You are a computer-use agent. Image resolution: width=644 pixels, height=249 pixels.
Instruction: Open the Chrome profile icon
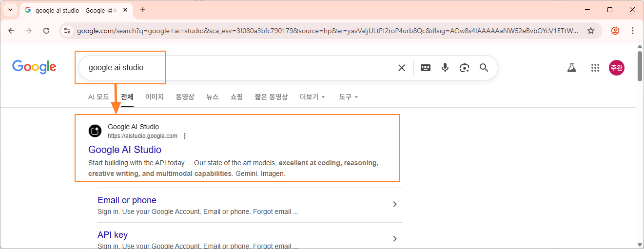click(x=615, y=31)
